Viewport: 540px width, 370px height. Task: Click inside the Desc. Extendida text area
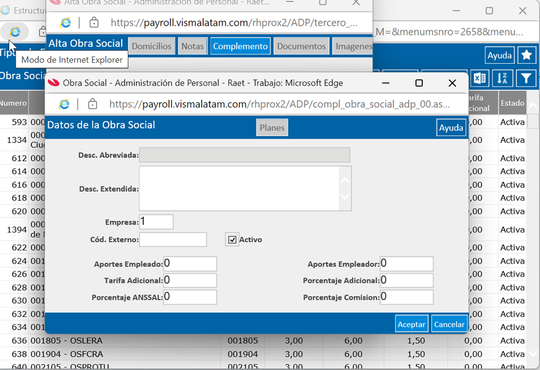[239, 188]
